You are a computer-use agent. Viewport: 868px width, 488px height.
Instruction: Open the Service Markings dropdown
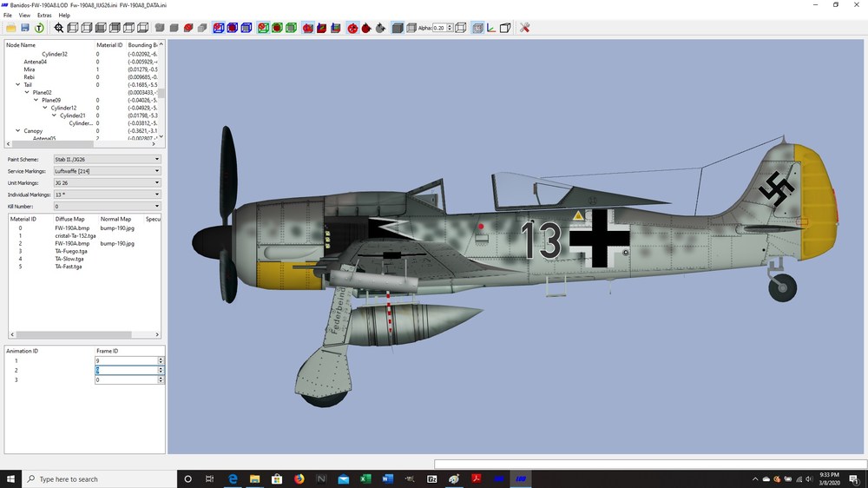[x=107, y=170]
